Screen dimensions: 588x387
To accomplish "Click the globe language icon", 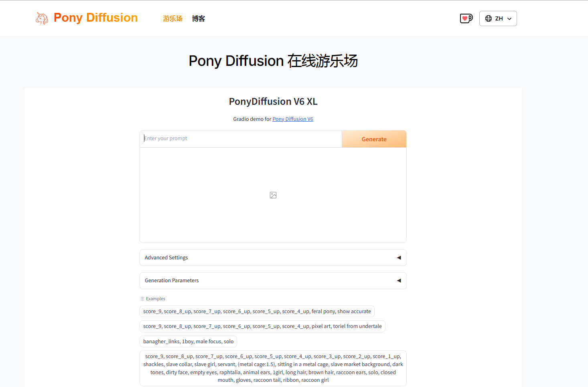I will point(489,18).
